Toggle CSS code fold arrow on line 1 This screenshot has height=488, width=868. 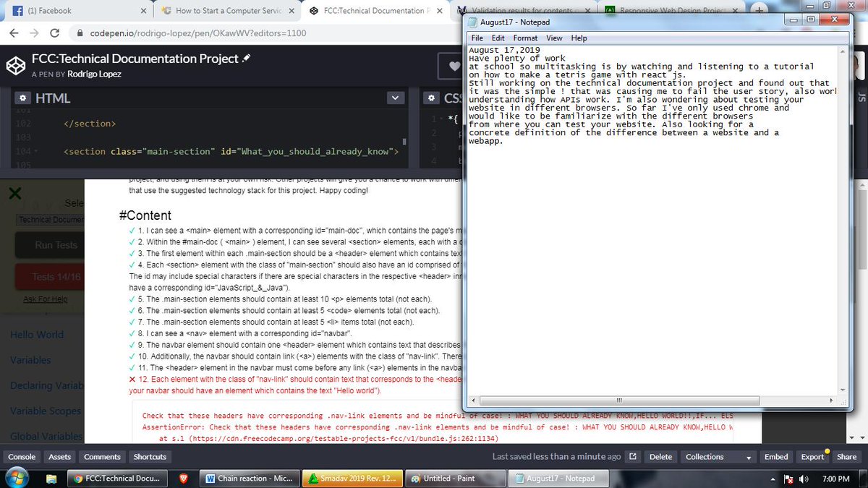pos(443,119)
